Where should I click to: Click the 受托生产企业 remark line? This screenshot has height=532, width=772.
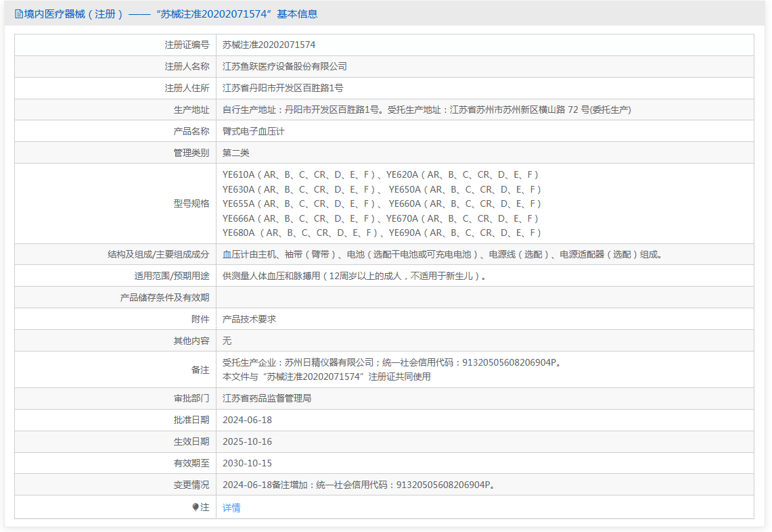(392, 362)
